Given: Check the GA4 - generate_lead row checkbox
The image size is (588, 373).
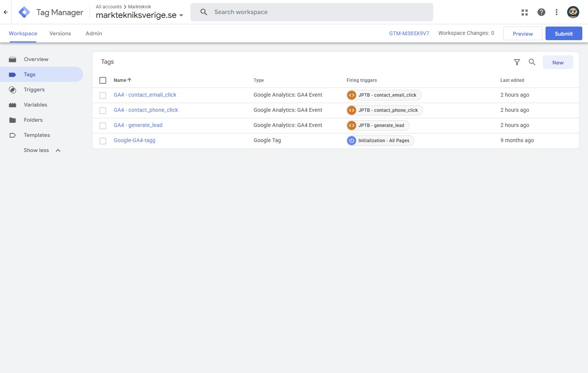Looking at the screenshot, I should coord(103,126).
